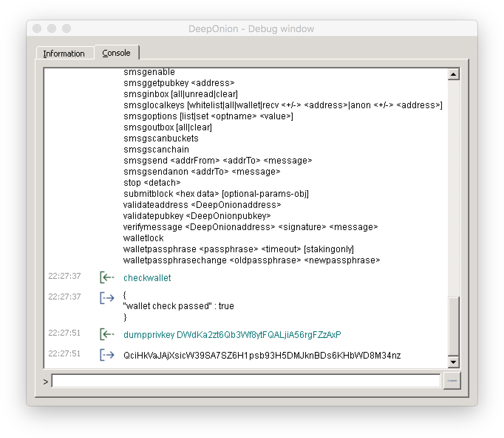Click the scrollbar down arrow
This screenshot has height=438, width=504.
pos(453,362)
